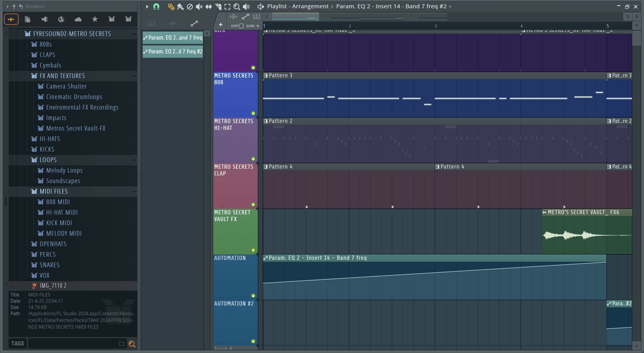Image resolution: width=644 pixels, height=353 pixels.
Task: Open the starred favorites tab in Browser
Action: point(95,19)
